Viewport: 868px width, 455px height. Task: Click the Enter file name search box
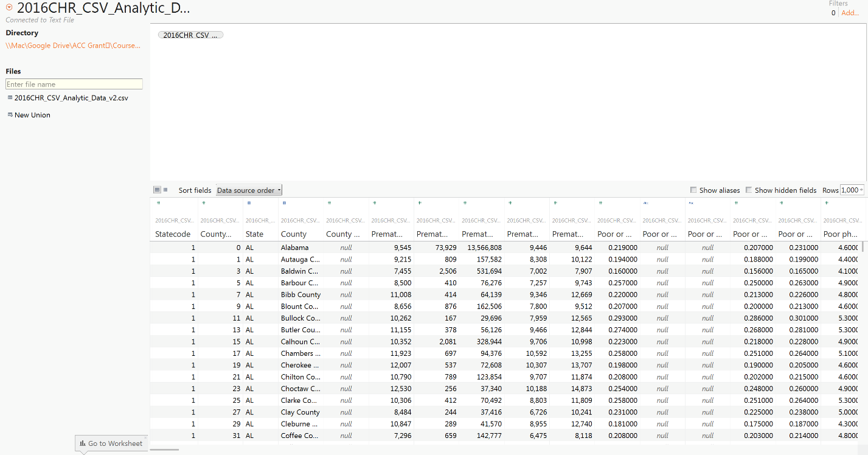click(74, 85)
